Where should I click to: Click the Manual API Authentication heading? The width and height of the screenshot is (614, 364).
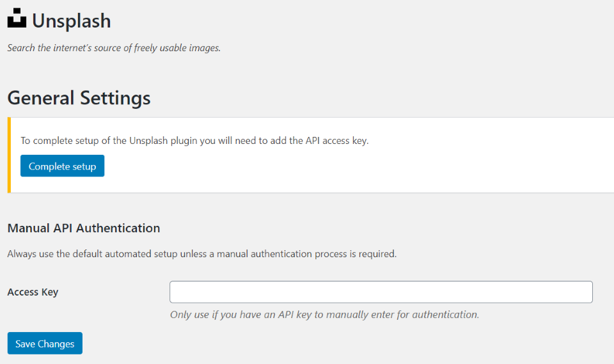point(83,228)
